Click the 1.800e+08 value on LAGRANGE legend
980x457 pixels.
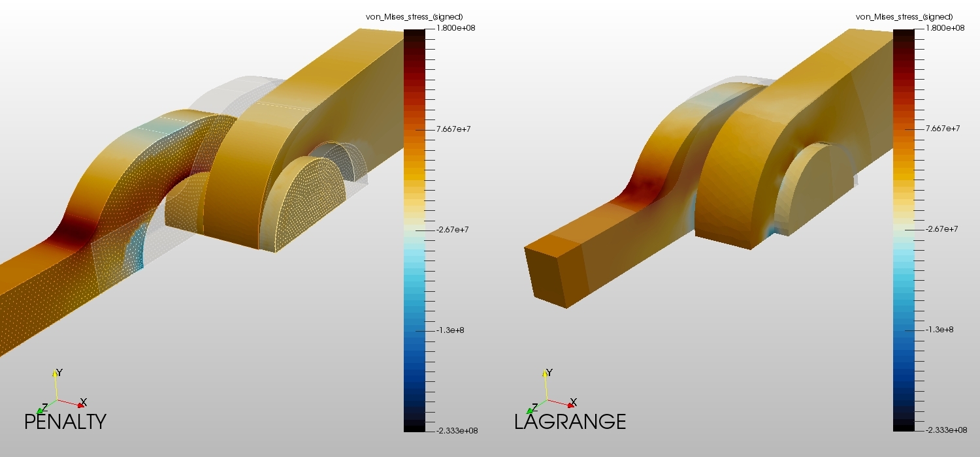point(945,28)
